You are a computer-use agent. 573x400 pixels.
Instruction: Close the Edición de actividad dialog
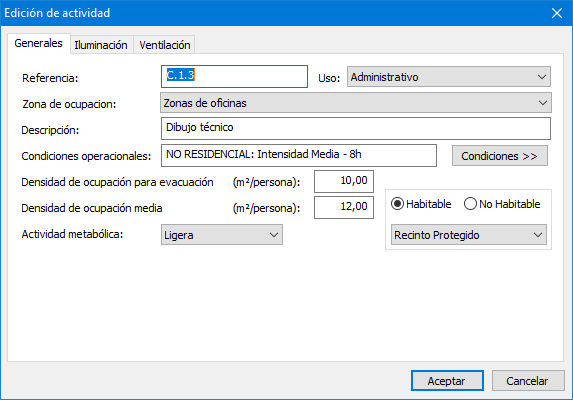pyautogui.click(x=557, y=13)
